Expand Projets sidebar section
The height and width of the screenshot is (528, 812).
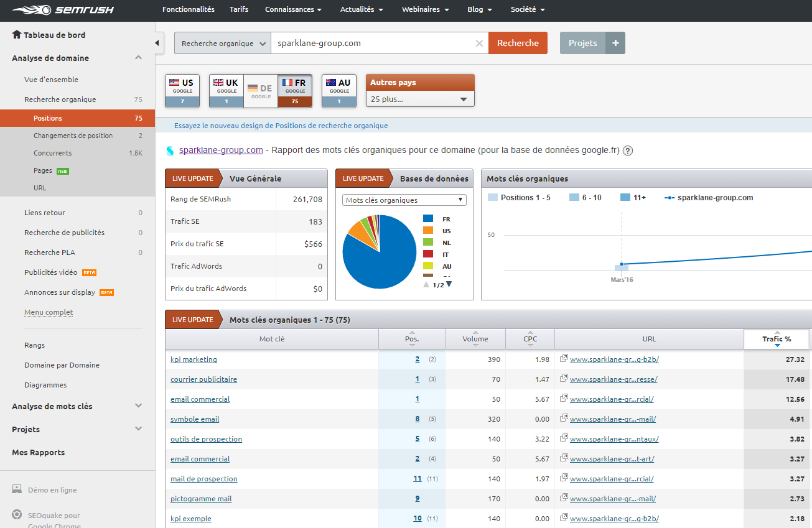(x=138, y=428)
